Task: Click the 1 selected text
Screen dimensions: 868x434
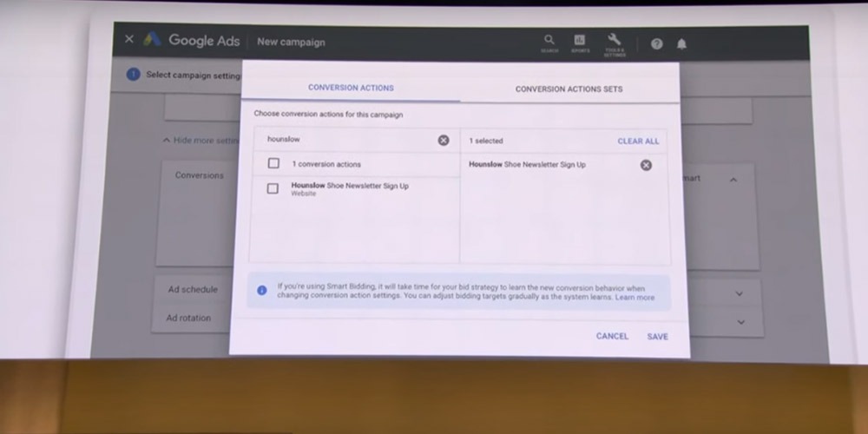Action: (x=486, y=141)
